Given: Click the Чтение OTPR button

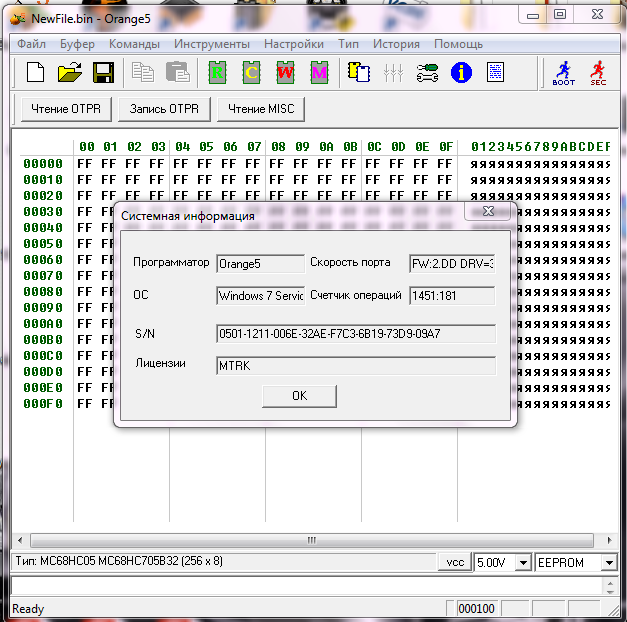Looking at the screenshot, I should pyautogui.click(x=66, y=109).
